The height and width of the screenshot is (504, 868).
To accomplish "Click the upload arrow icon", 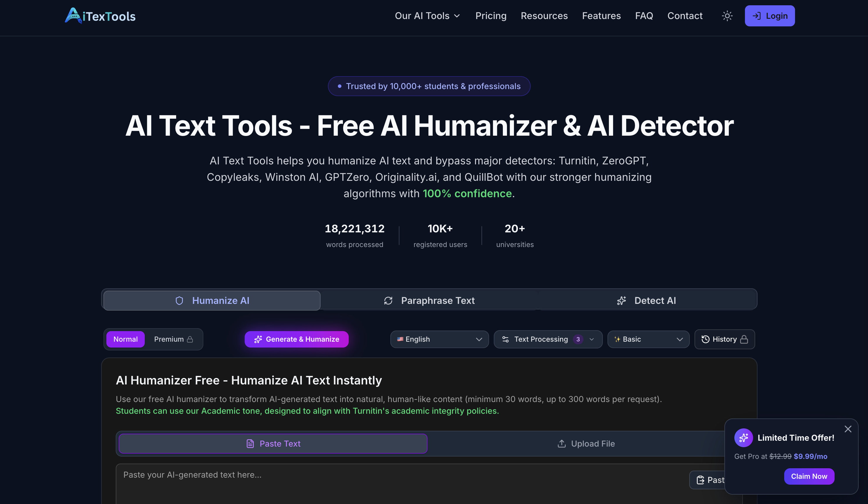I will click(x=561, y=444).
